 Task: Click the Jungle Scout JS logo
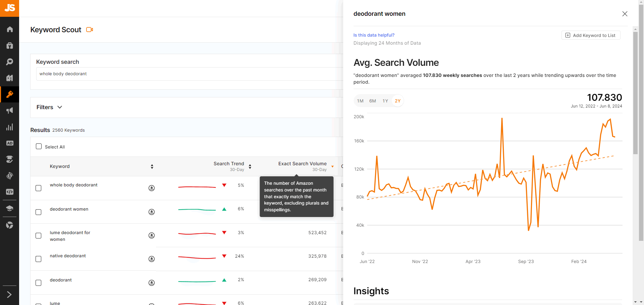click(x=9, y=8)
